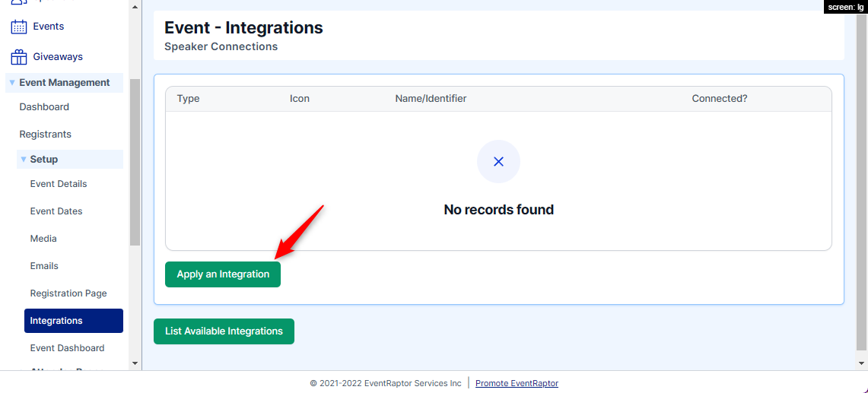Open the Dashboard menu item
868x393 pixels.
[x=44, y=107]
